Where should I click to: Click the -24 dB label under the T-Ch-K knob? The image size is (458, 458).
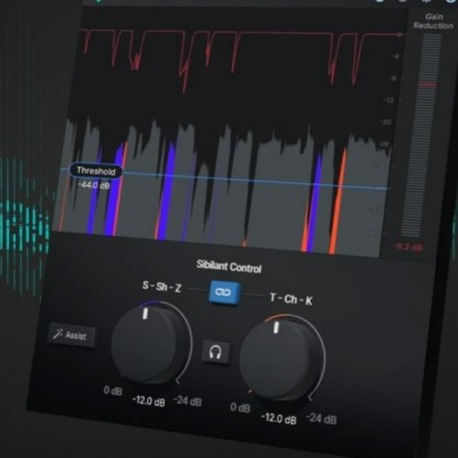click(321, 419)
